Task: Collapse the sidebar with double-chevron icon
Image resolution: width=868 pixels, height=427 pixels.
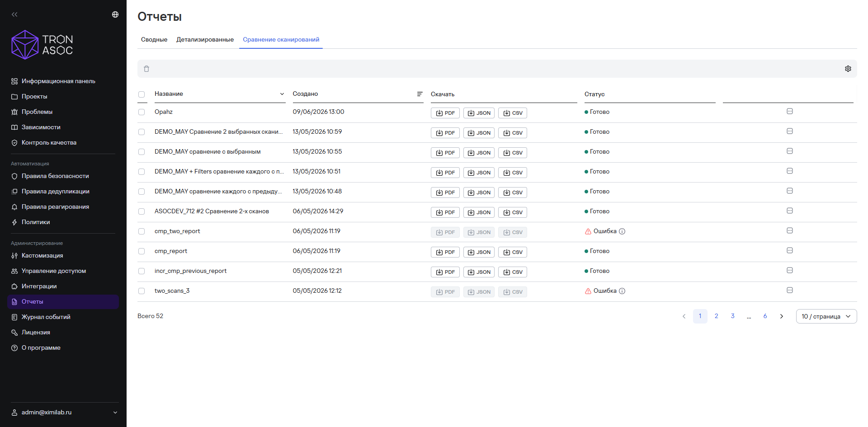Action: coord(14,14)
